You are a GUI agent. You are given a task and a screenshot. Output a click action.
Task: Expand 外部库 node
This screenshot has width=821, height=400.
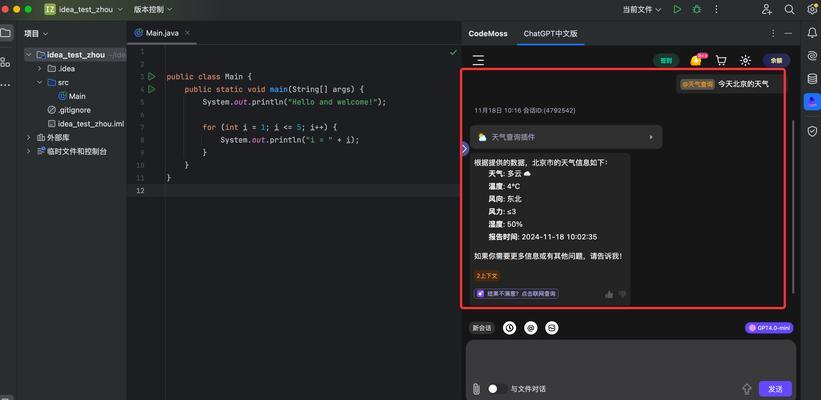coord(29,137)
